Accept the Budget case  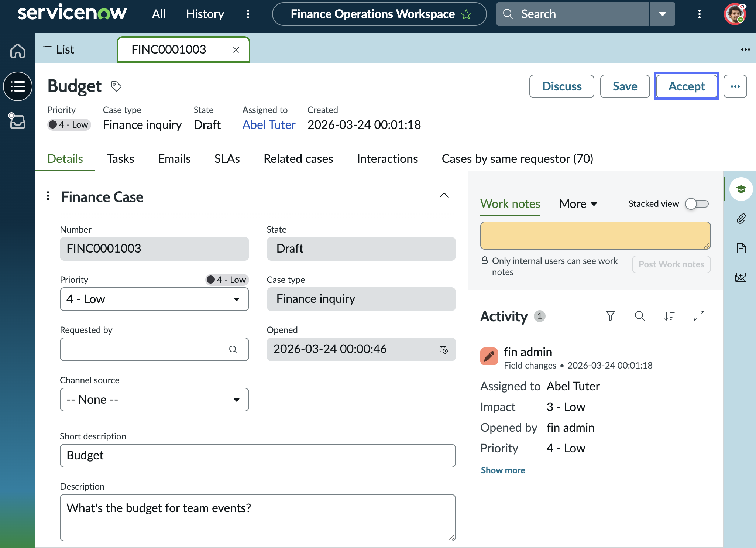point(687,86)
